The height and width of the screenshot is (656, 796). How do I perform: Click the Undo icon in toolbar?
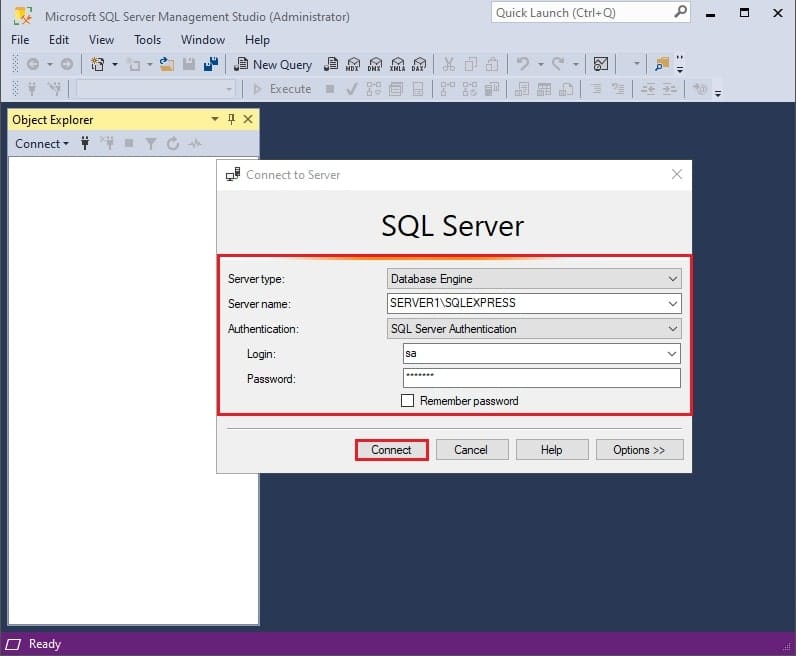pyautogui.click(x=523, y=64)
